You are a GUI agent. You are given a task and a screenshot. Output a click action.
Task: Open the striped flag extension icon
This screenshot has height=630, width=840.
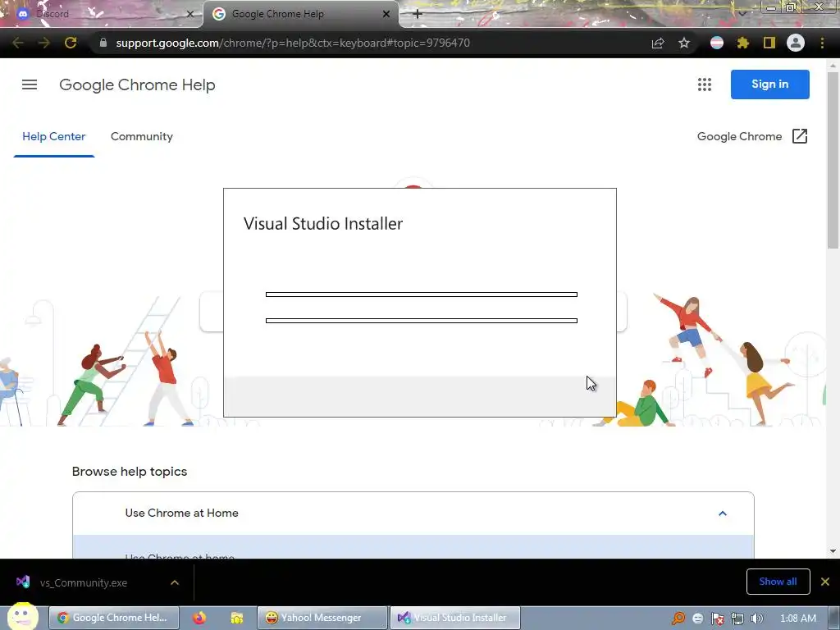(717, 43)
